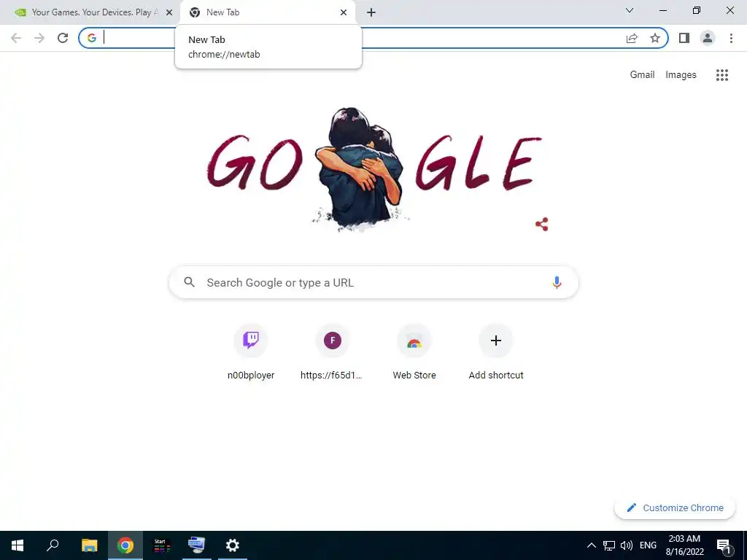
Task: Open File Explorer from taskbar
Action: click(89, 545)
